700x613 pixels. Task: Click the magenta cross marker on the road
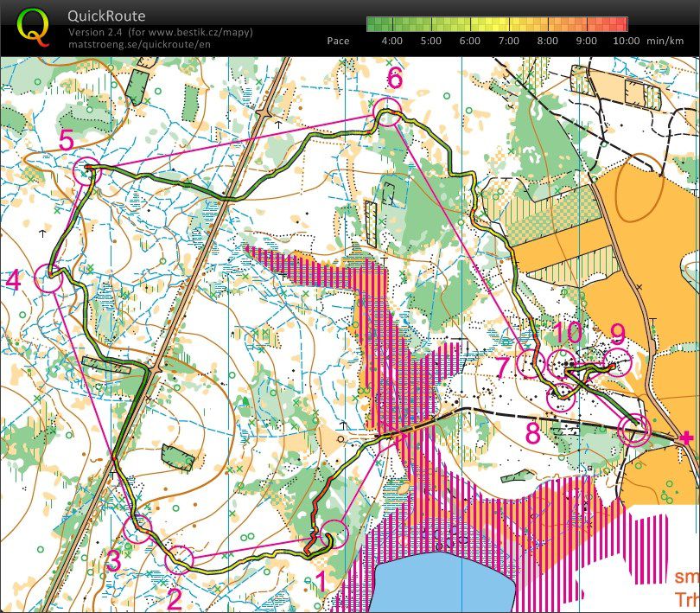coord(684,437)
